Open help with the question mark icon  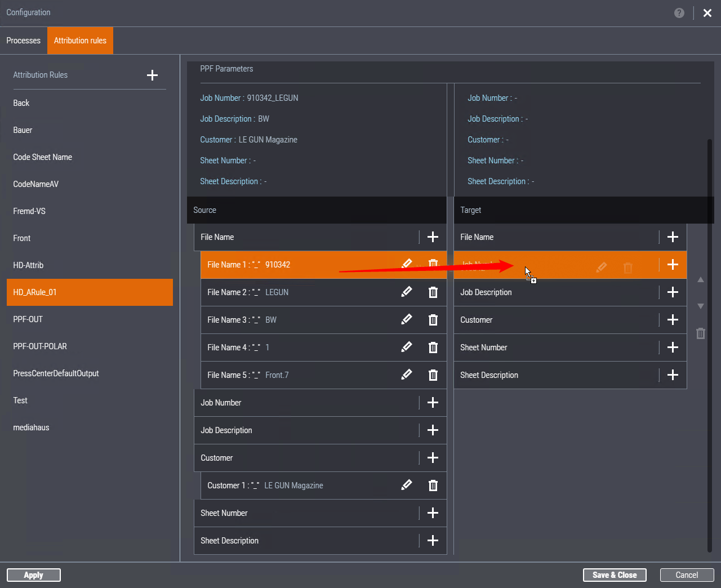click(x=679, y=13)
